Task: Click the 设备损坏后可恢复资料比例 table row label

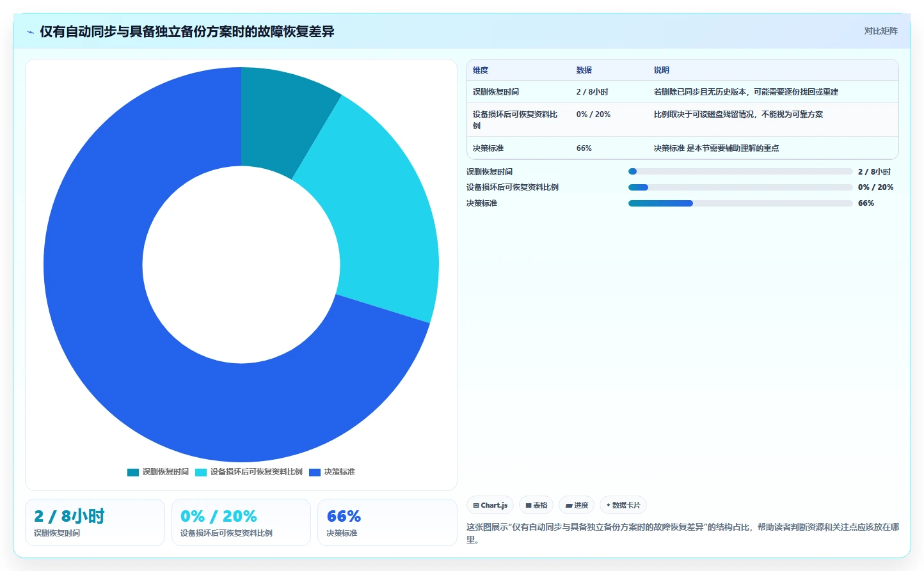Action: tap(515, 120)
